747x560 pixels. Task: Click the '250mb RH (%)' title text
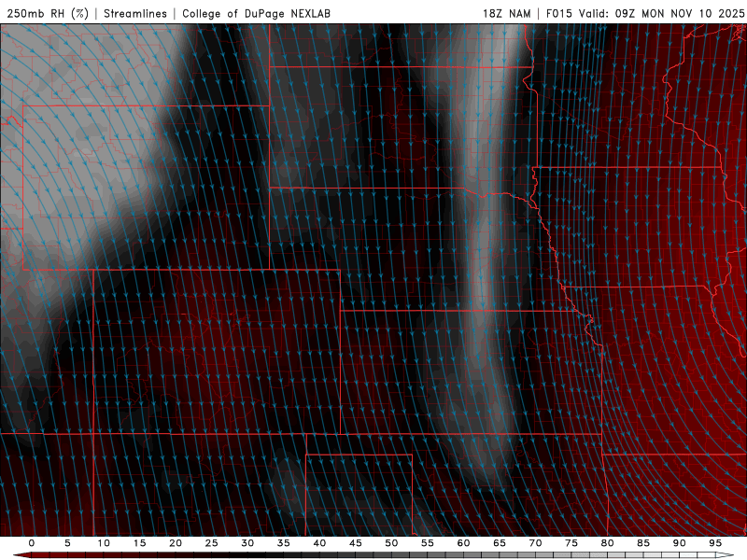(48, 13)
